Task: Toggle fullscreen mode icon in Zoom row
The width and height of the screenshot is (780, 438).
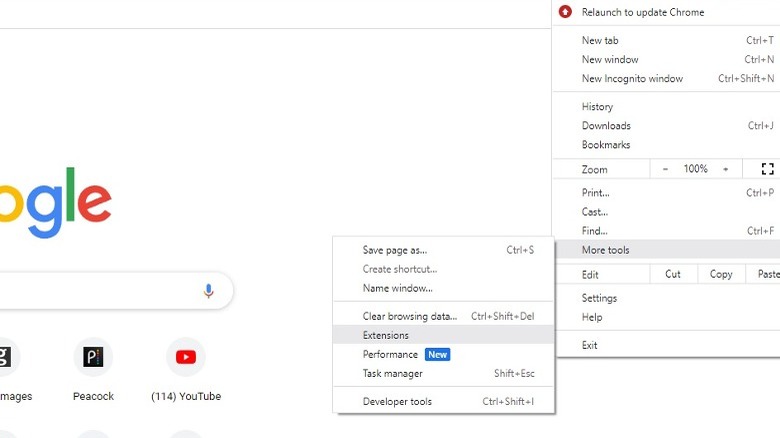Action: [768, 169]
